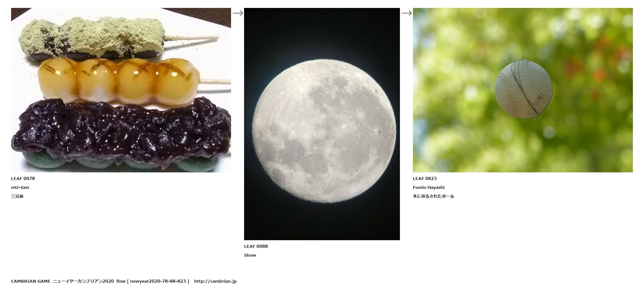Click the title 木に吊るされたボール
644x289 pixels.
pyautogui.click(x=433, y=196)
